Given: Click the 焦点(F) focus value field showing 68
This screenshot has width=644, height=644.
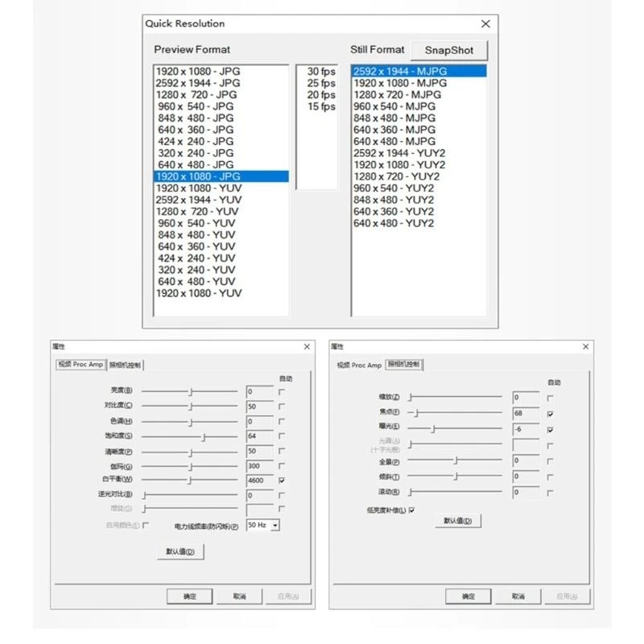Looking at the screenshot, I should pyautogui.click(x=526, y=414).
